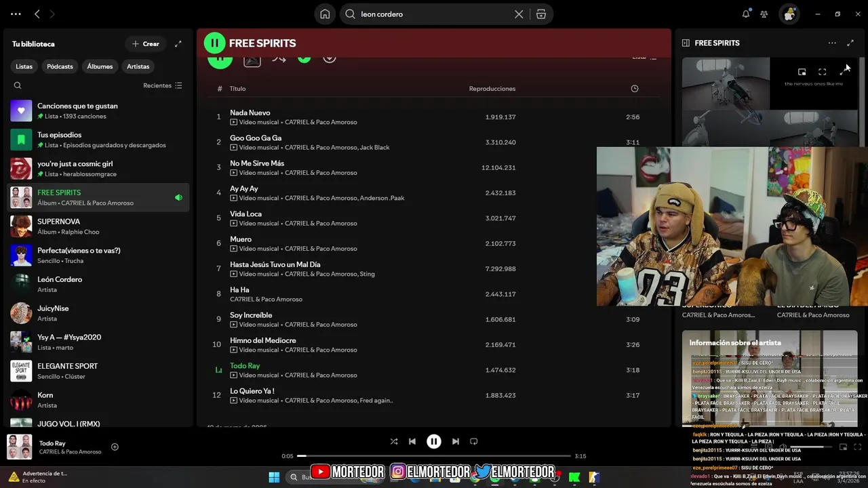
Task: Make the music video fullscreen
Action: [823, 72]
